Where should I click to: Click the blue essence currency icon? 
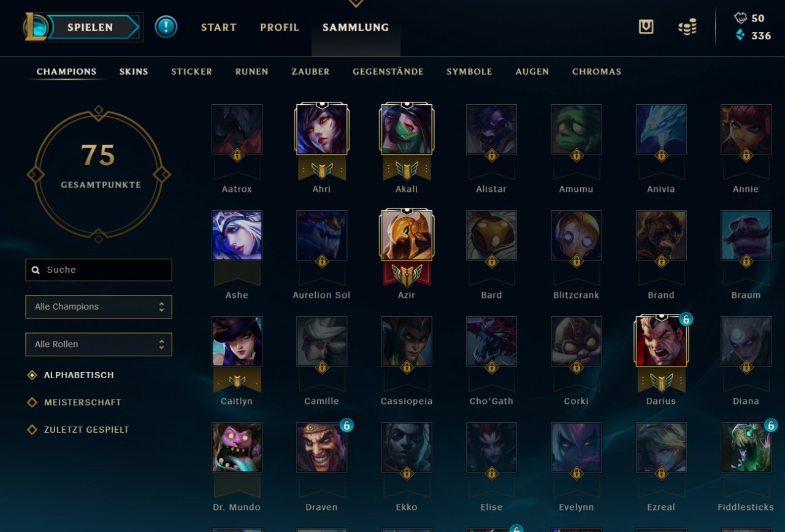click(740, 36)
